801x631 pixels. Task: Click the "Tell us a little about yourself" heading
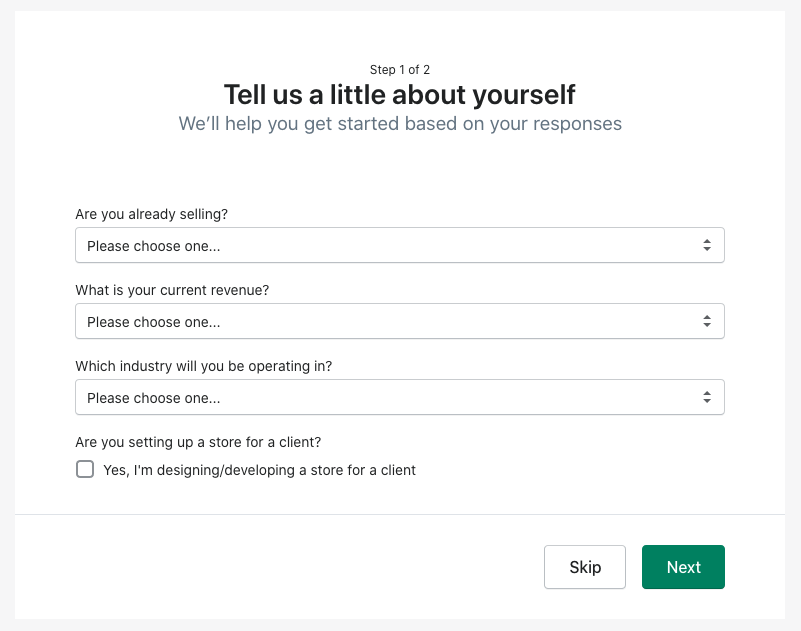click(x=399, y=95)
